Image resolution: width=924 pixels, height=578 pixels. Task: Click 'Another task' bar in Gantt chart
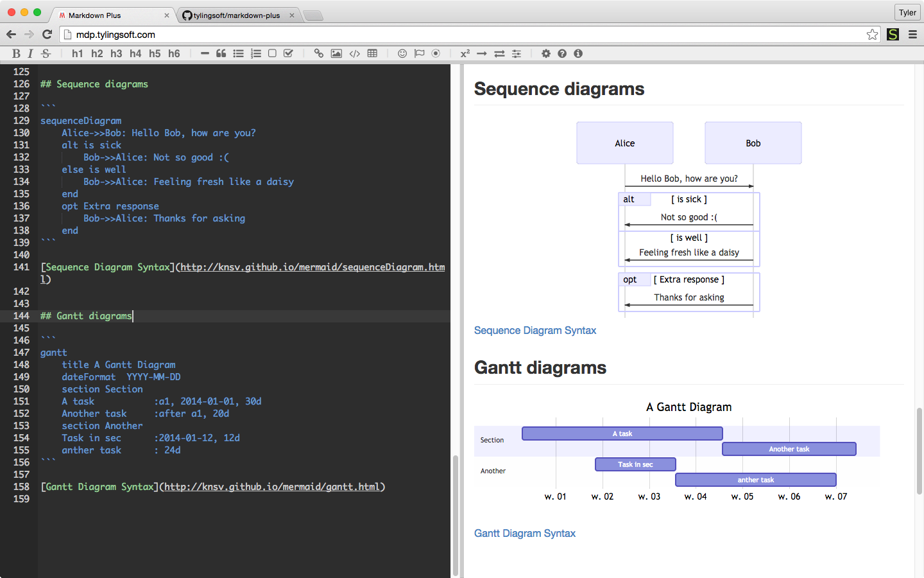[x=789, y=449]
